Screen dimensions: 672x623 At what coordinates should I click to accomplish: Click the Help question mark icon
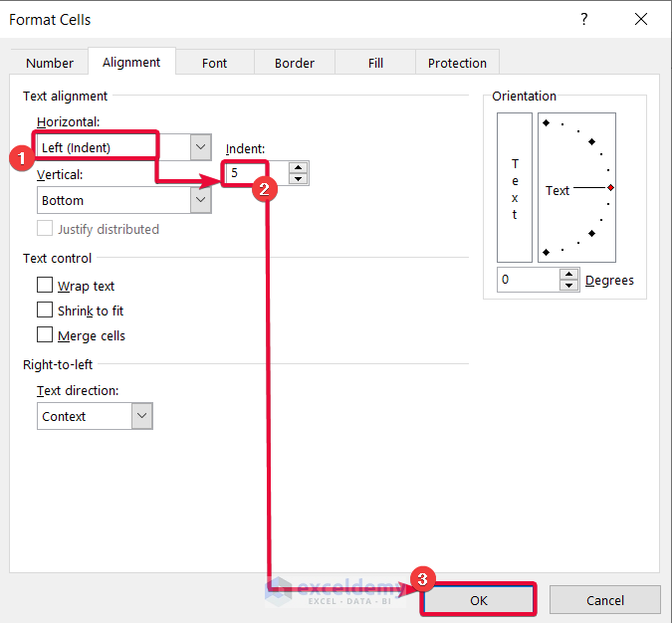[584, 20]
